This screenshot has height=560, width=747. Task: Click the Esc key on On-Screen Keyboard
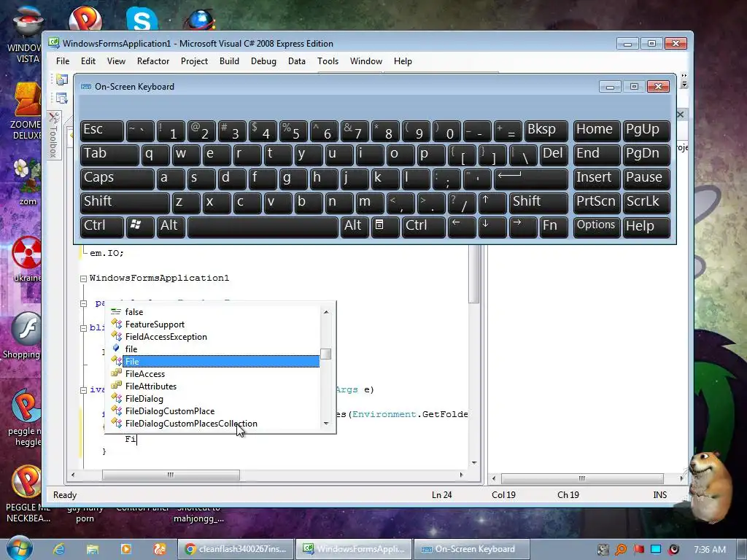tap(102, 130)
